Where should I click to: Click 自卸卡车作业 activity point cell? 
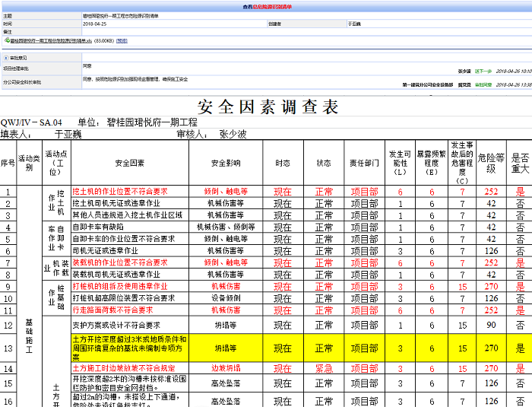coord(56,238)
